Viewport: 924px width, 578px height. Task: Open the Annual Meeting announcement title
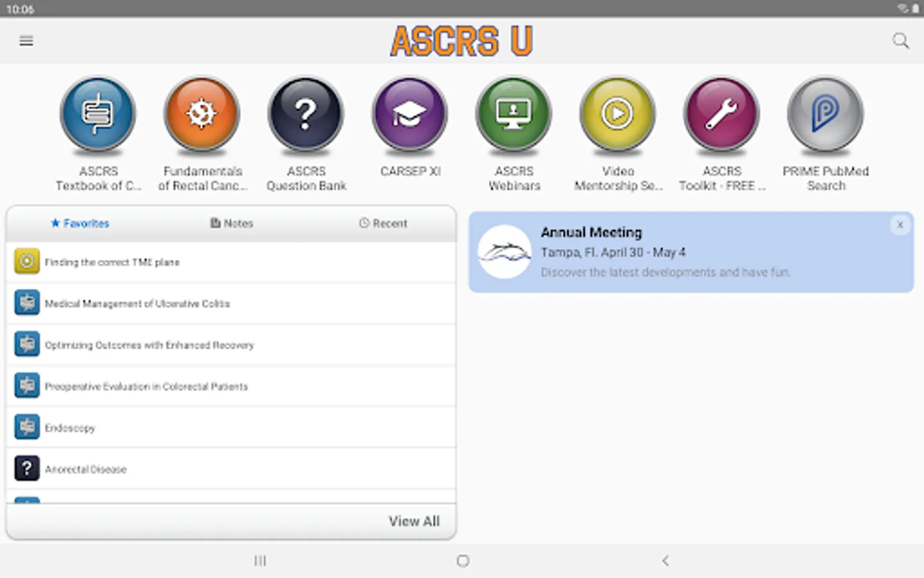point(591,232)
